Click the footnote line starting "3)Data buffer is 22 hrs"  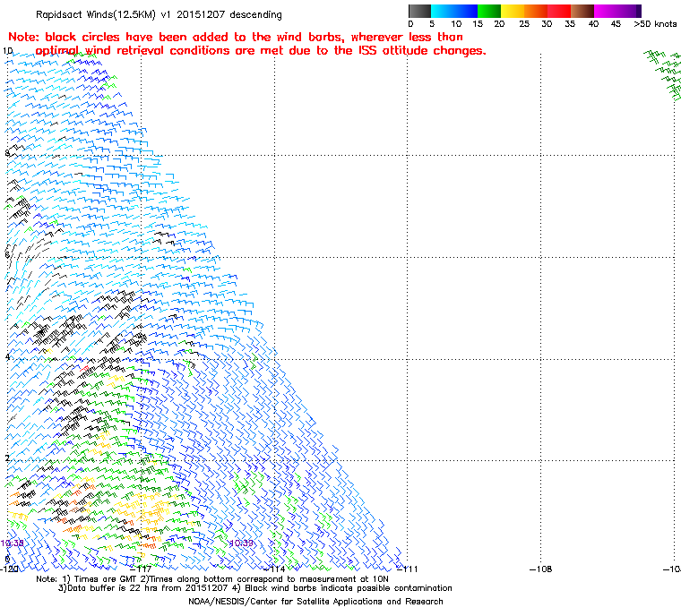coord(255,588)
